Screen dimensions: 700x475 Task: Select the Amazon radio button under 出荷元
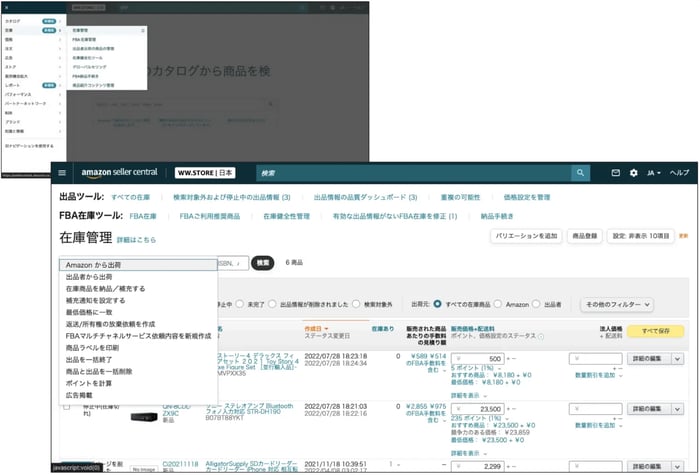tap(498, 304)
